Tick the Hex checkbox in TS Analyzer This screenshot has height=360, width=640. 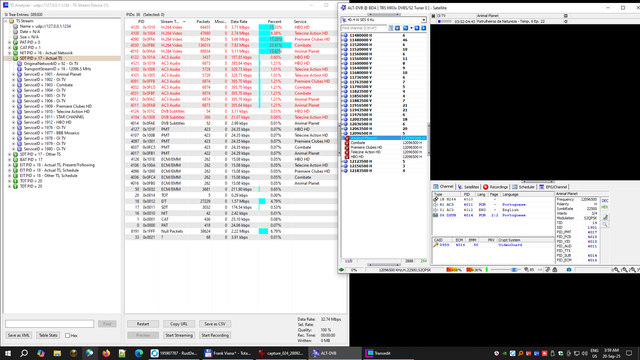pos(67,336)
